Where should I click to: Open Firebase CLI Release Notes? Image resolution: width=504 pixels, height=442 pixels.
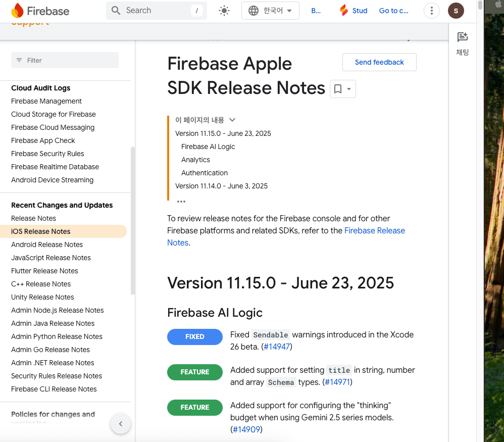pyautogui.click(x=54, y=389)
